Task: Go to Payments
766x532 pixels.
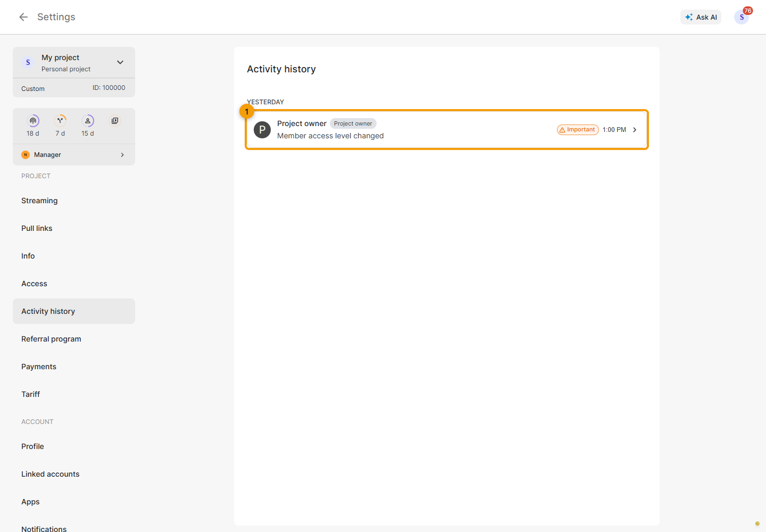Action: pos(74,367)
